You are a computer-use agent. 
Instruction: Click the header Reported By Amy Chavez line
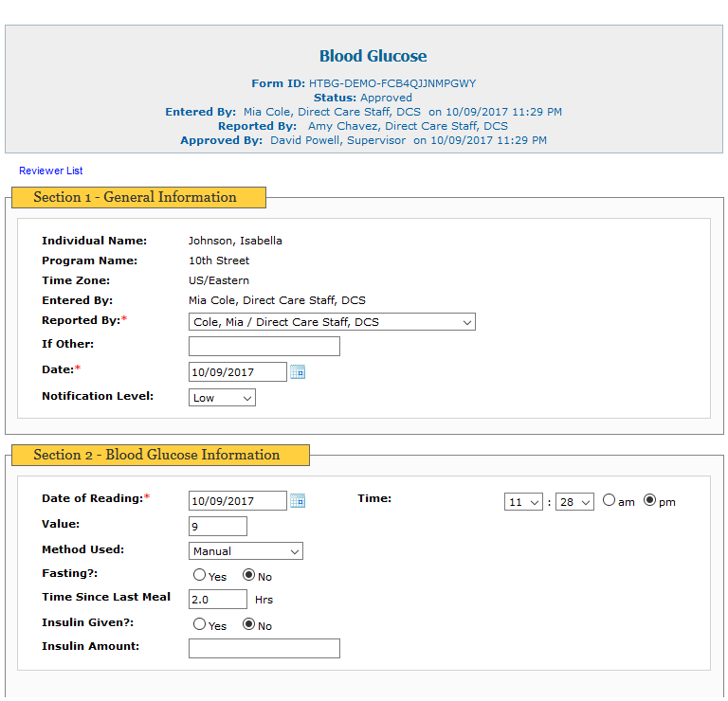pos(363,126)
